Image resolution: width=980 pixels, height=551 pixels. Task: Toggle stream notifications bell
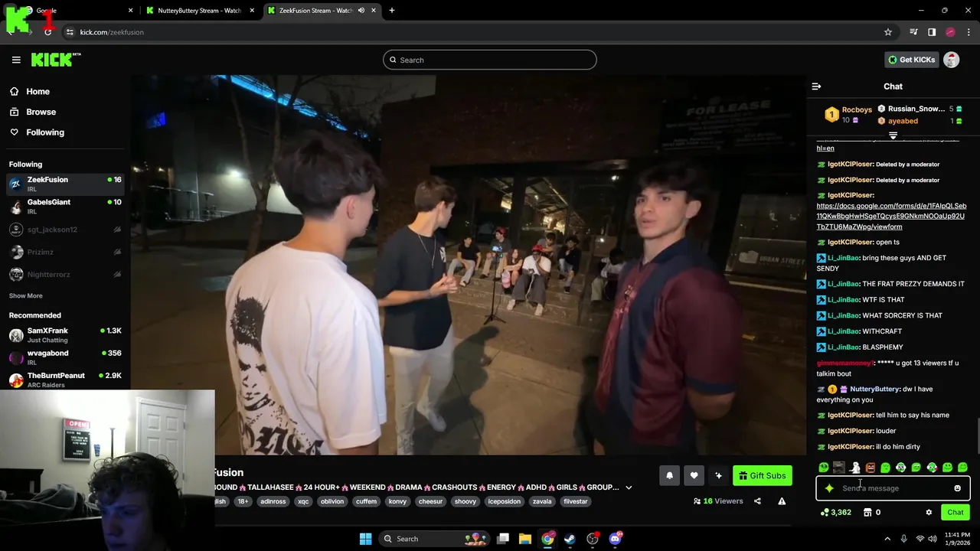(x=669, y=476)
